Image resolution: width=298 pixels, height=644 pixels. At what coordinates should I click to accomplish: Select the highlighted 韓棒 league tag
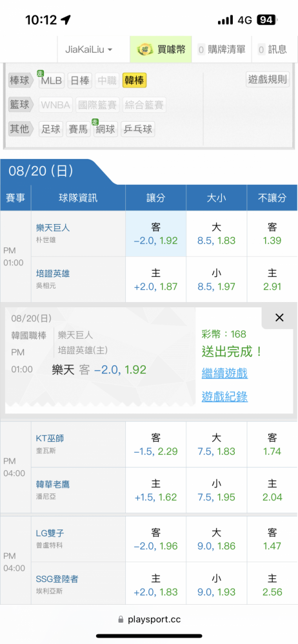[x=134, y=80]
